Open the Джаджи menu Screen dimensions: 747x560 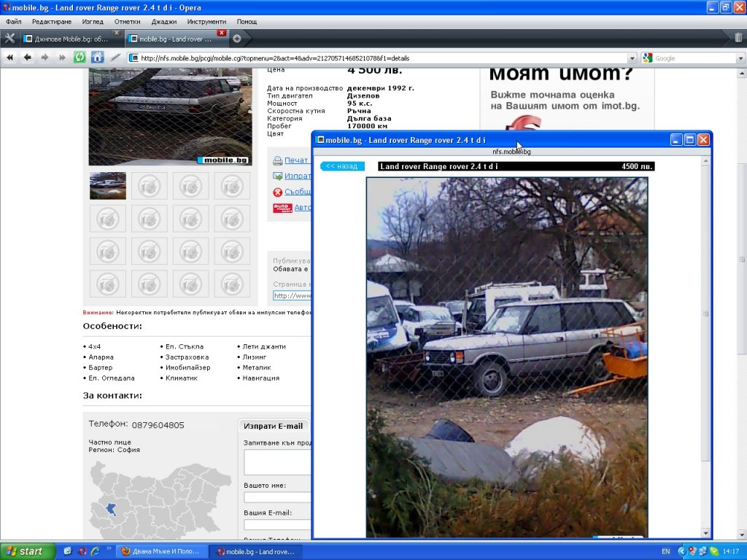pos(164,21)
